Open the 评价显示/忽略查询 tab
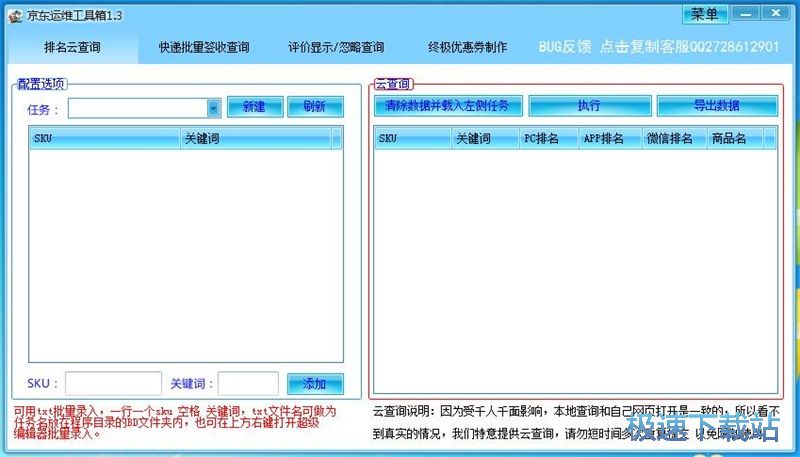 pos(336,48)
